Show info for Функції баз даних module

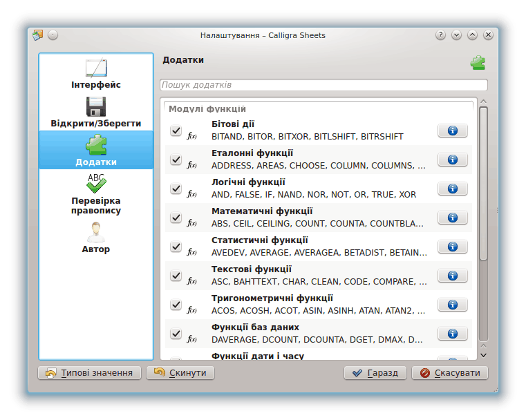pyautogui.click(x=452, y=334)
